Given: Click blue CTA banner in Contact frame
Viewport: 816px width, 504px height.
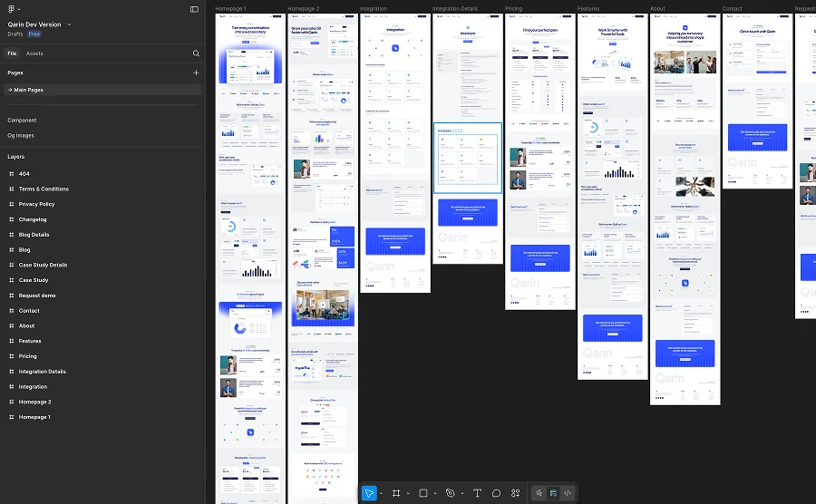Looking at the screenshot, I should tap(757, 137).
